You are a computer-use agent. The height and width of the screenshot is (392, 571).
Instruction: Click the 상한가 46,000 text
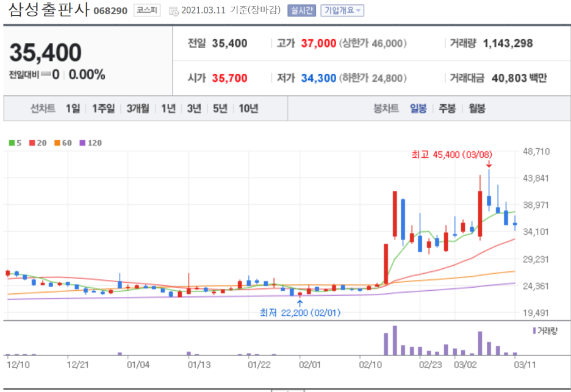point(373,43)
